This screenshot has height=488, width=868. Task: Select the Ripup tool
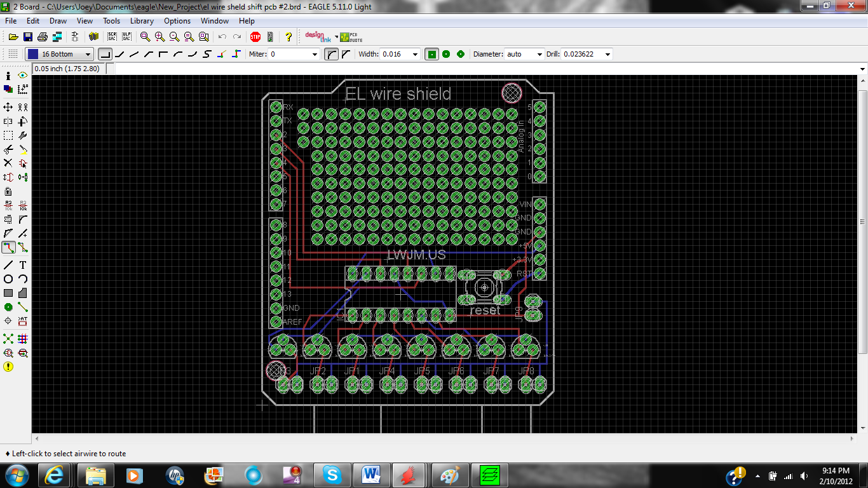tap(23, 248)
